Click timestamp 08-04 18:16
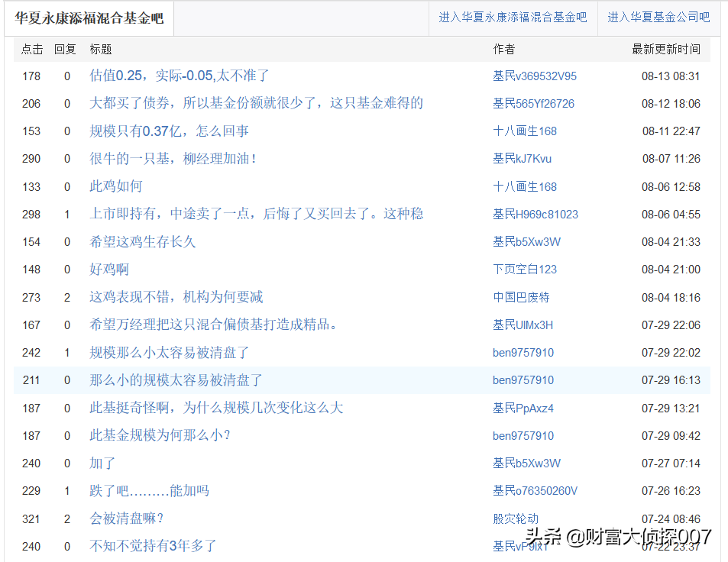The image size is (728, 562). 671,298
